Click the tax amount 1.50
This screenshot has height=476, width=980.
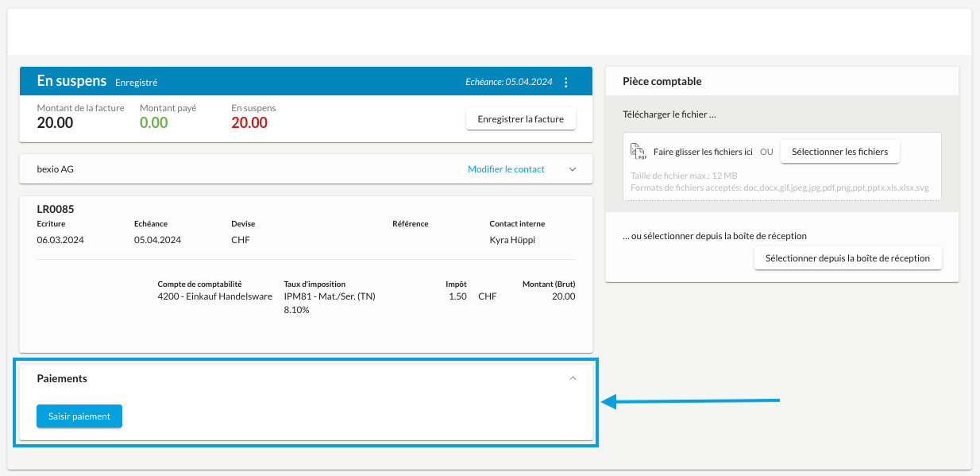(457, 296)
